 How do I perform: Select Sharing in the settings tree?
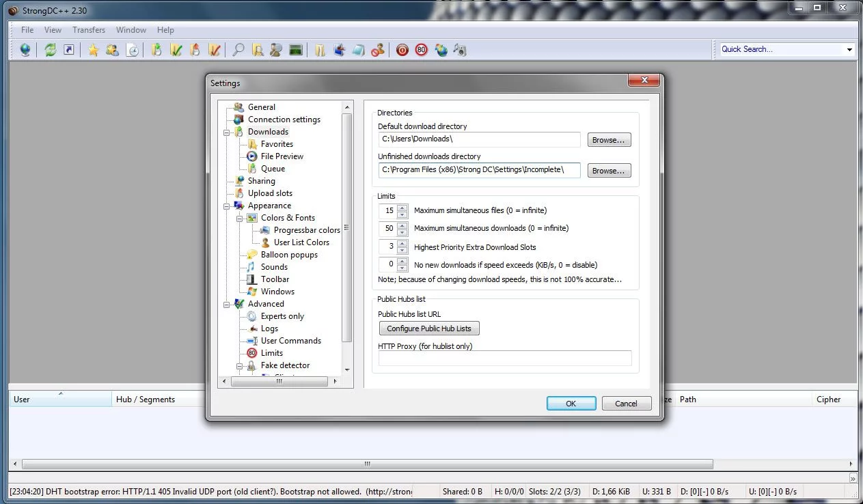pos(262,181)
